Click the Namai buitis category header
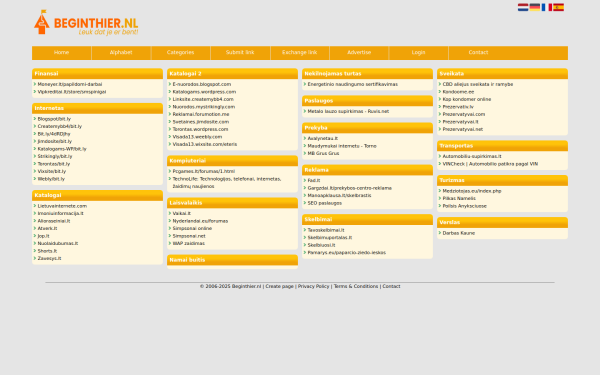The width and height of the screenshot is (600, 375). point(232,260)
